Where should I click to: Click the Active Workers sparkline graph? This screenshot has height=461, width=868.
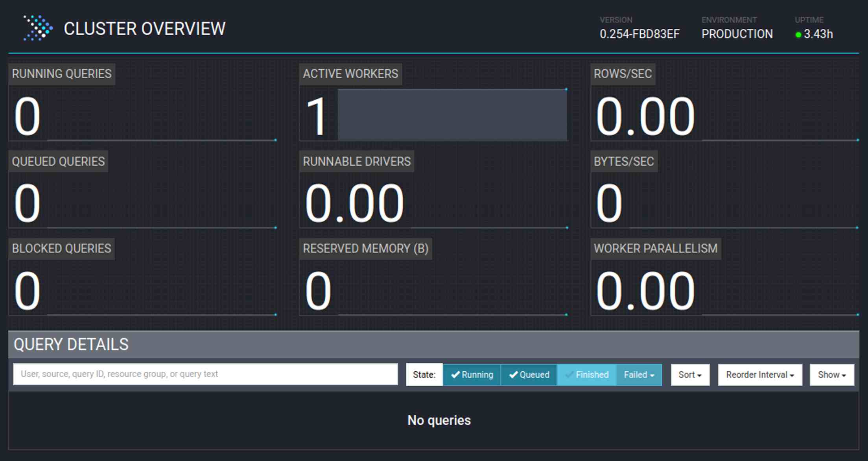point(452,114)
